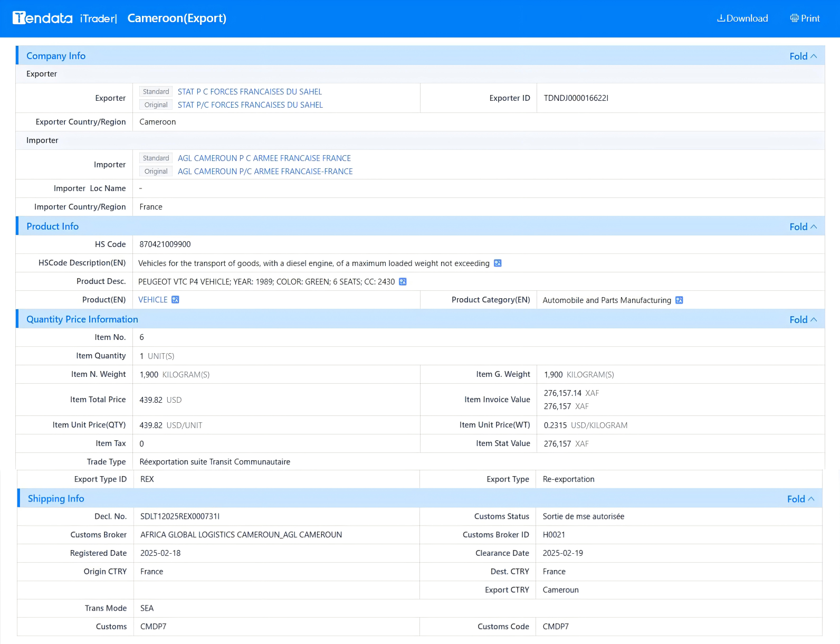
Task: Click translate icon beside Product Desc.
Action: (x=403, y=281)
